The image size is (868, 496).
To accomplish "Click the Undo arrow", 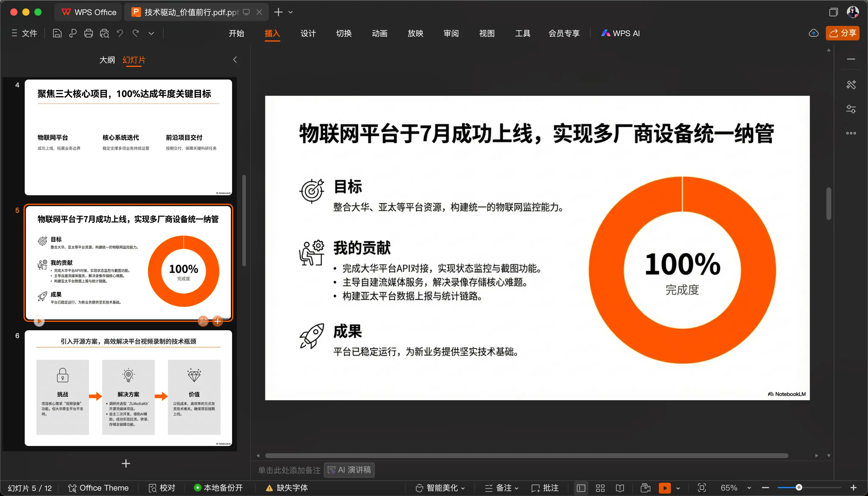I will [x=120, y=33].
